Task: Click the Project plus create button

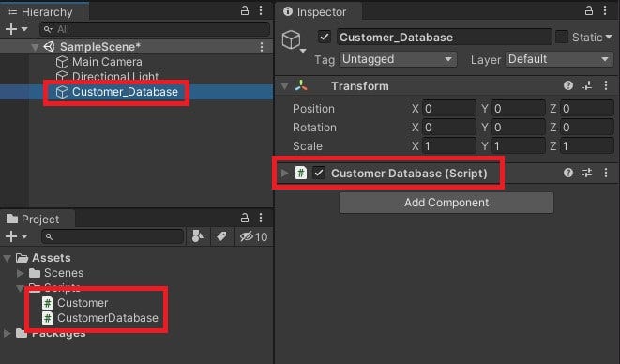Action: pyautogui.click(x=11, y=236)
